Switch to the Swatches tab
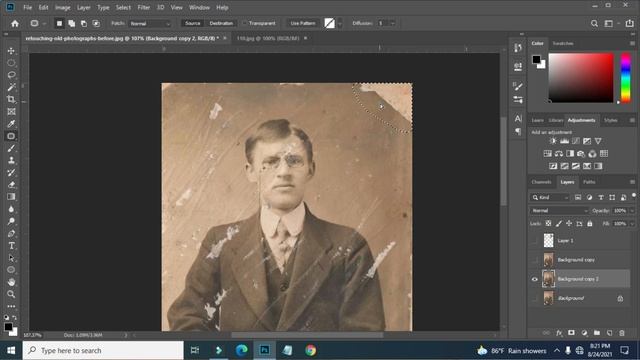Viewport: 640px width, 360px height. point(562,43)
